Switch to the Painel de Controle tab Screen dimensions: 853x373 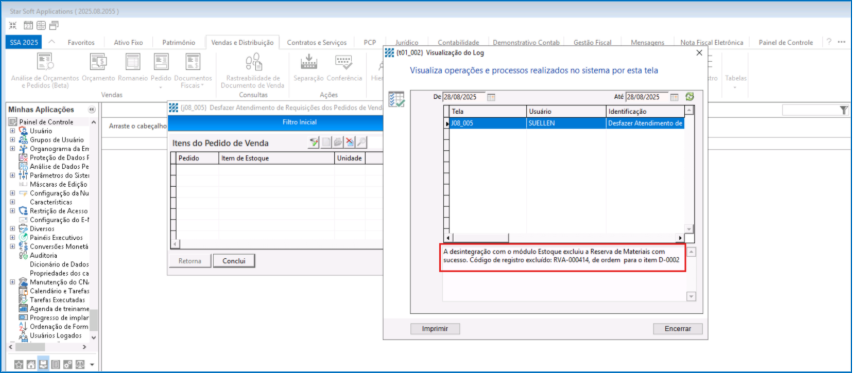(x=786, y=42)
